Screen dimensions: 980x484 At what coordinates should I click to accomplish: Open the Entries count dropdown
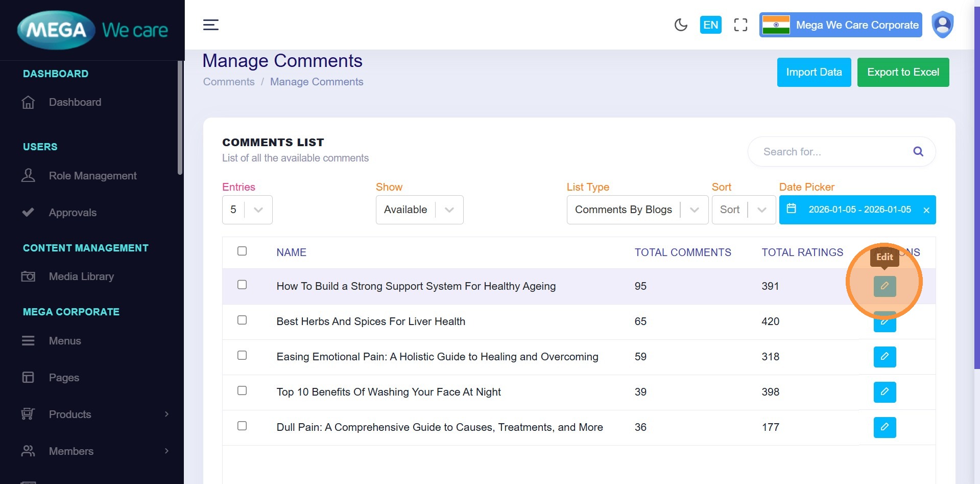[247, 210]
